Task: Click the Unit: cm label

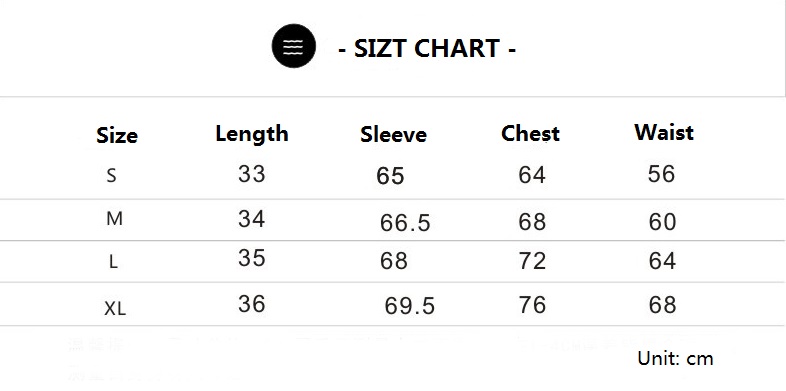Action: coord(675,358)
